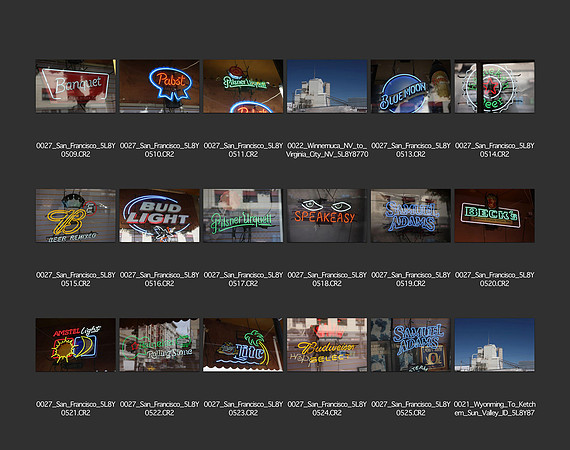Image resolution: width=570 pixels, height=450 pixels.
Task: Open the Winnemuca NV building thumbnail
Action: pos(327,87)
